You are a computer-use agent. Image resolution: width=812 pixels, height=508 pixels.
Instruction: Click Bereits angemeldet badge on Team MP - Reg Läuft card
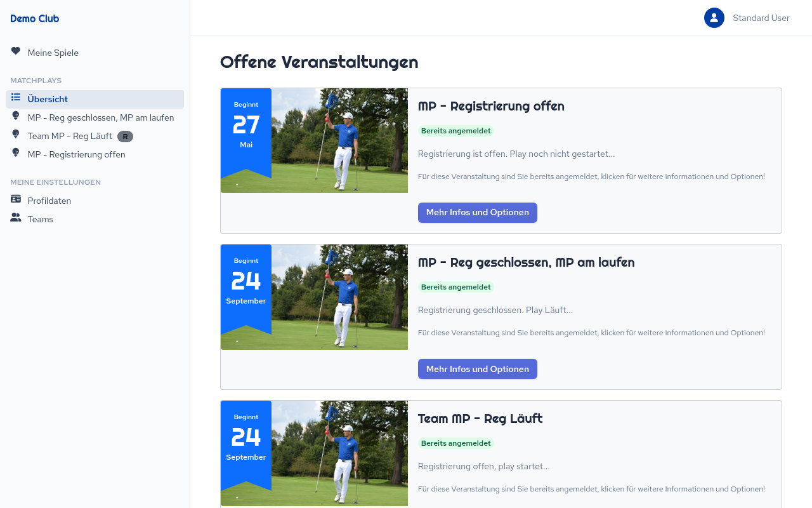coord(456,443)
